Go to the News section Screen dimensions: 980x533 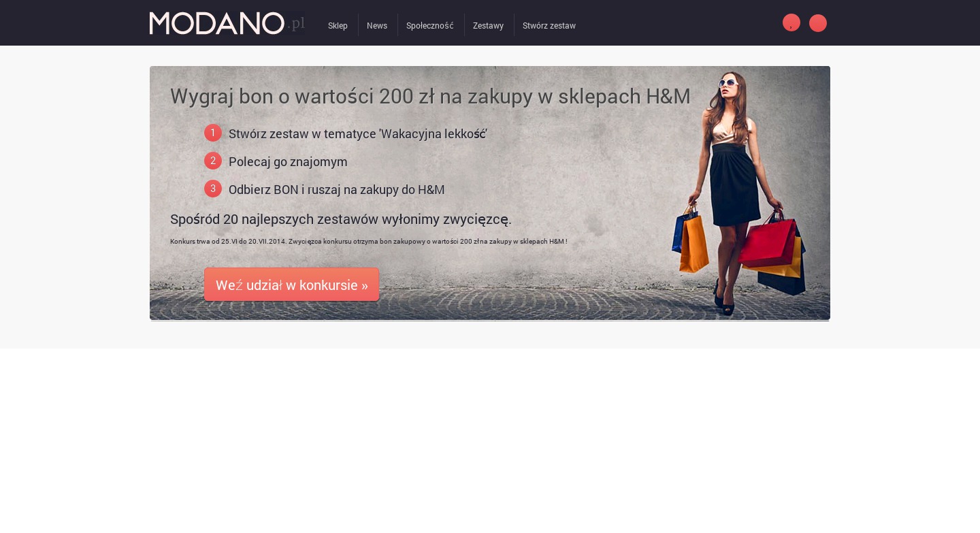pos(377,26)
